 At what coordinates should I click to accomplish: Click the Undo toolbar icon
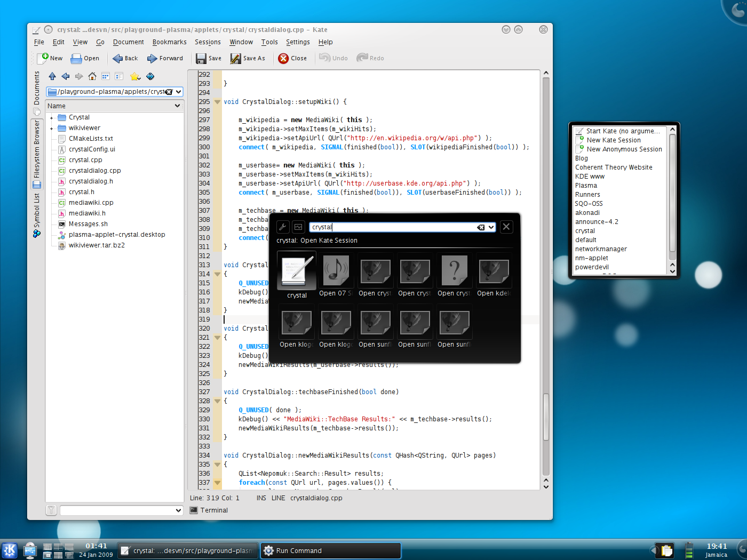pyautogui.click(x=324, y=58)
